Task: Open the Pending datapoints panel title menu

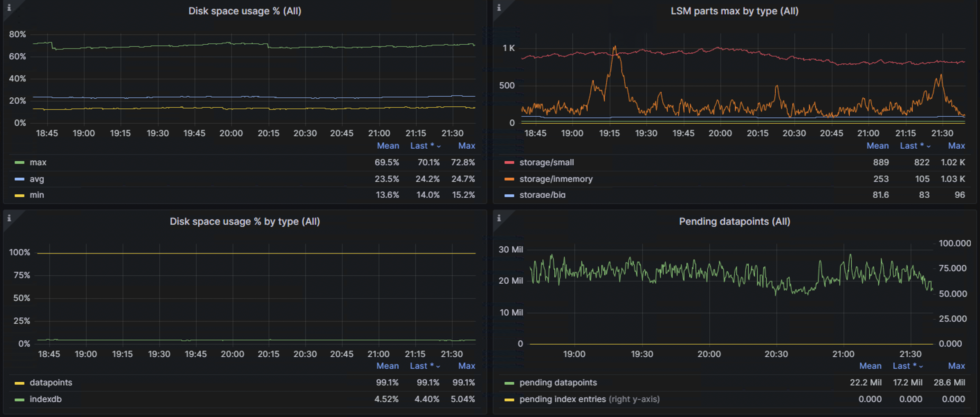Action: [735, 222]
